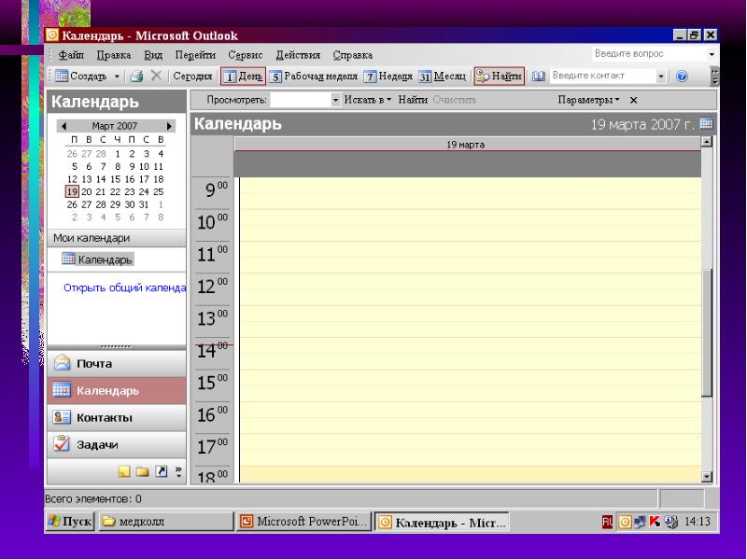Open the Пуск start button
The height and width of the screenshot is (560, 747).
point(70,522)
